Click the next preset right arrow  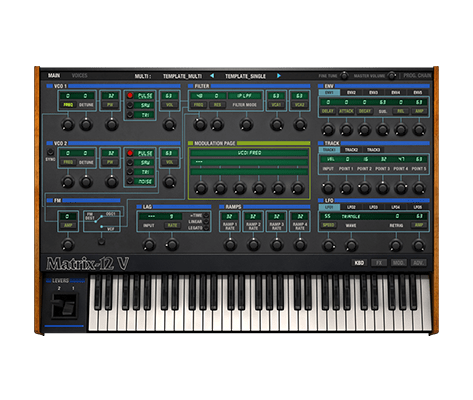click(279, 76)
